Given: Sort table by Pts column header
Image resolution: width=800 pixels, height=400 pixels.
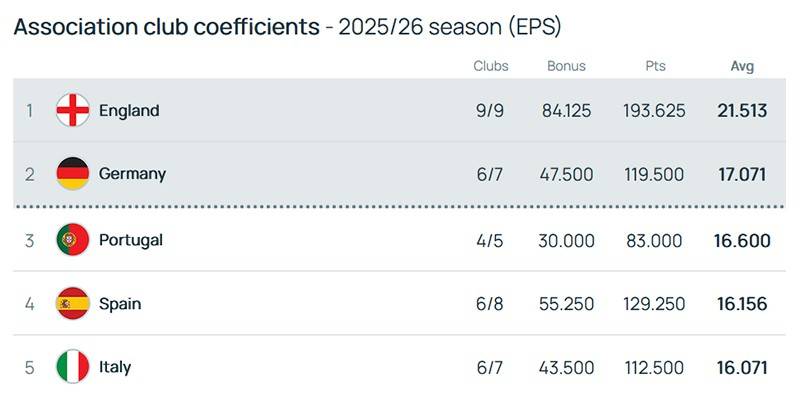Looking at the screenshot, I should click(655, 66).
